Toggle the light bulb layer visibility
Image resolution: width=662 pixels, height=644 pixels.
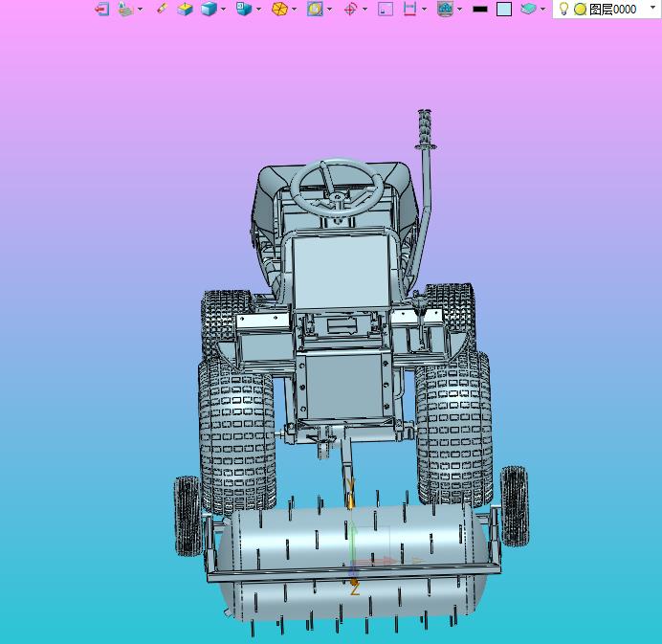click(563, 9)
